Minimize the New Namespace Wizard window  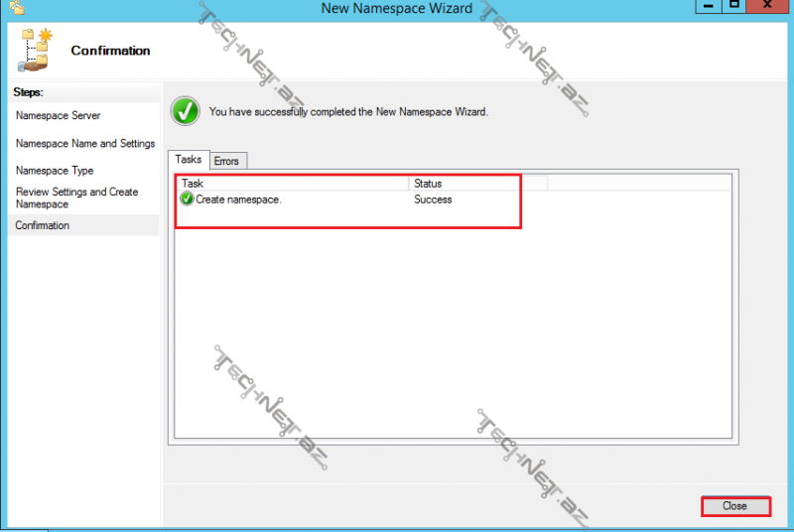706,5
